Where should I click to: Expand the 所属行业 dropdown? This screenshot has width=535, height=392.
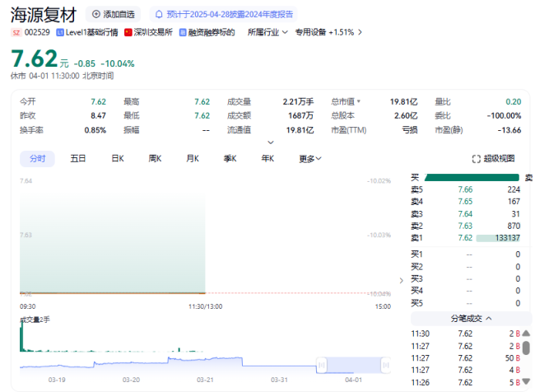click(x=267, y=32)
